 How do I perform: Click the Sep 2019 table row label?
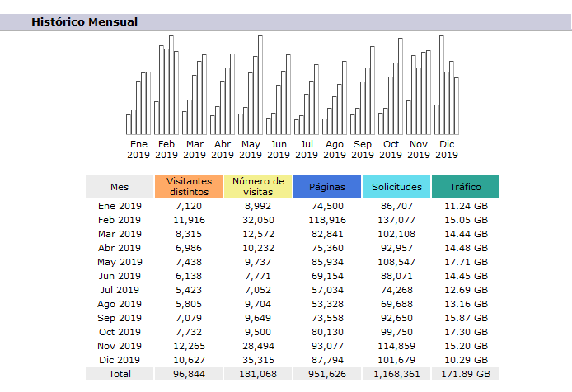pos(120,318)
